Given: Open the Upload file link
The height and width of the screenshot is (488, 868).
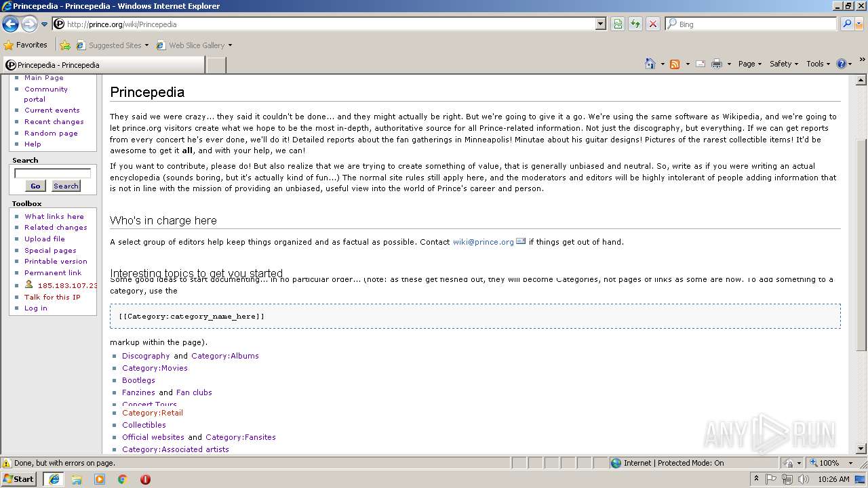Looking at the screenshot, I should [x=45, y=239].
